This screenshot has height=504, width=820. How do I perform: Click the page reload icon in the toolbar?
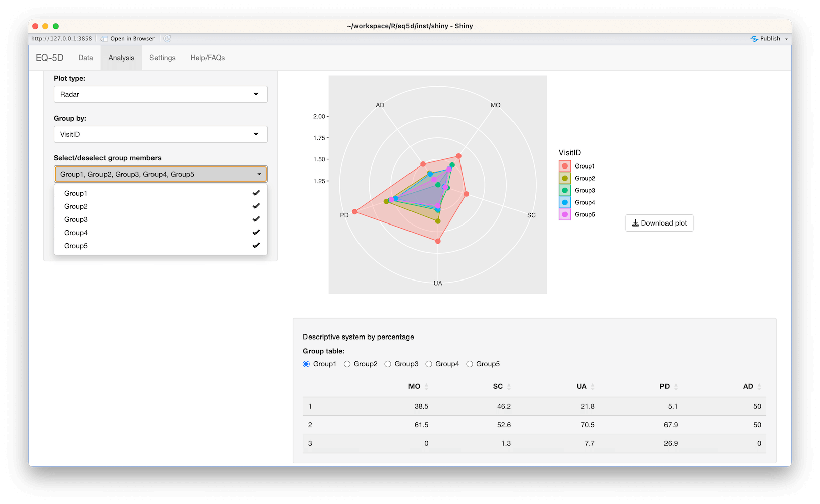point(167,38)
